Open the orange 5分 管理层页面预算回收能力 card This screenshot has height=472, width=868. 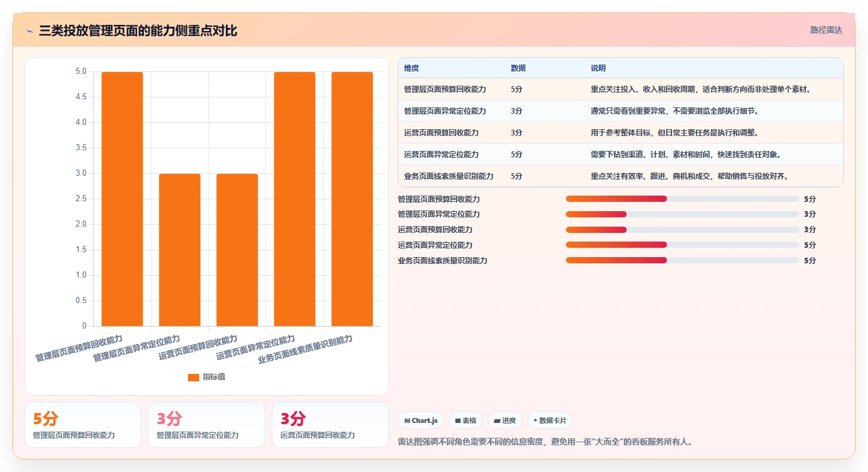[x=83, y=425]
